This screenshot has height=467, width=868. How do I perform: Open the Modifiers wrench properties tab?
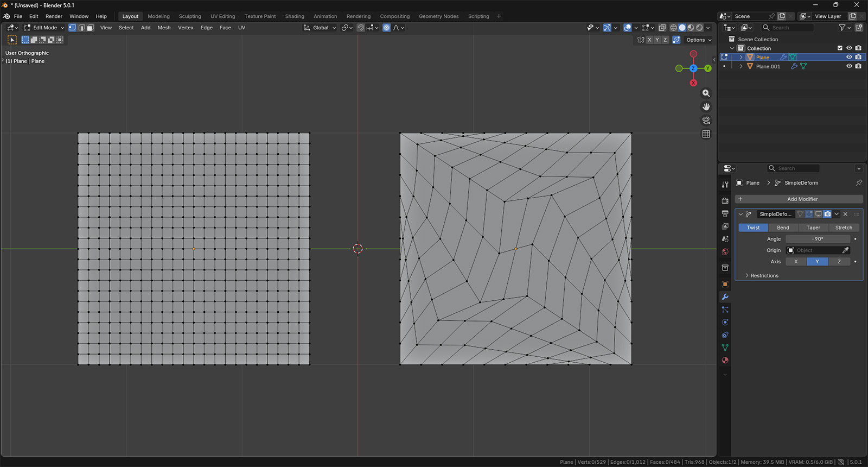click(x=725, y=297)
